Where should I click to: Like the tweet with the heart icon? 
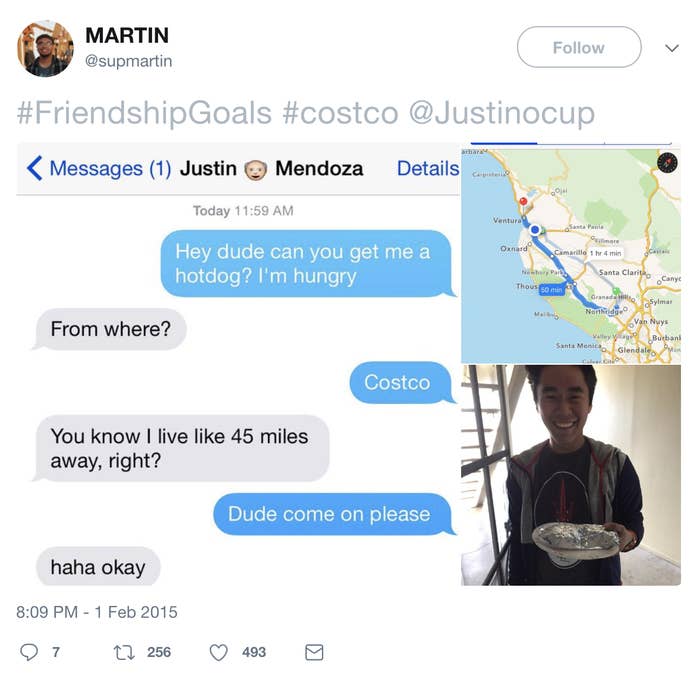[219, 652]
